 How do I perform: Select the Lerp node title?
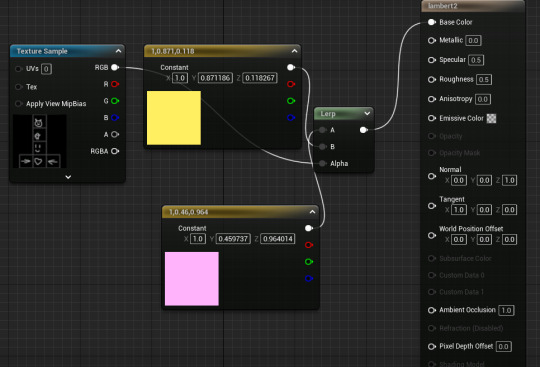[328, 114]
